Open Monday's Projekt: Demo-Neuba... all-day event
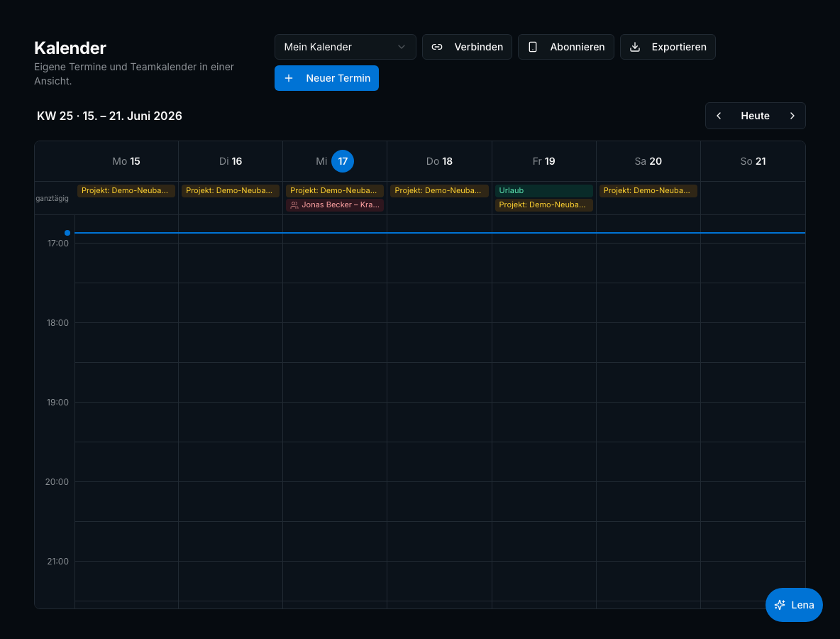 tap(126, 191)
